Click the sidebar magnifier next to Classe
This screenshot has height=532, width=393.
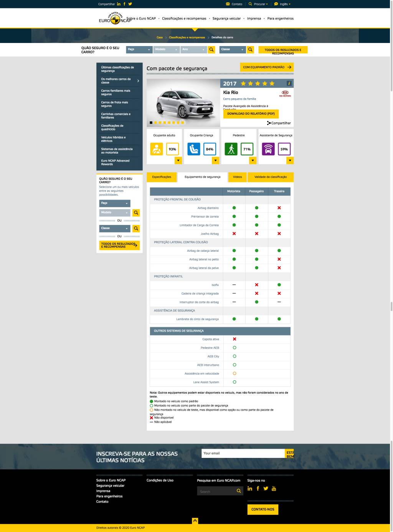click(136, 228)
